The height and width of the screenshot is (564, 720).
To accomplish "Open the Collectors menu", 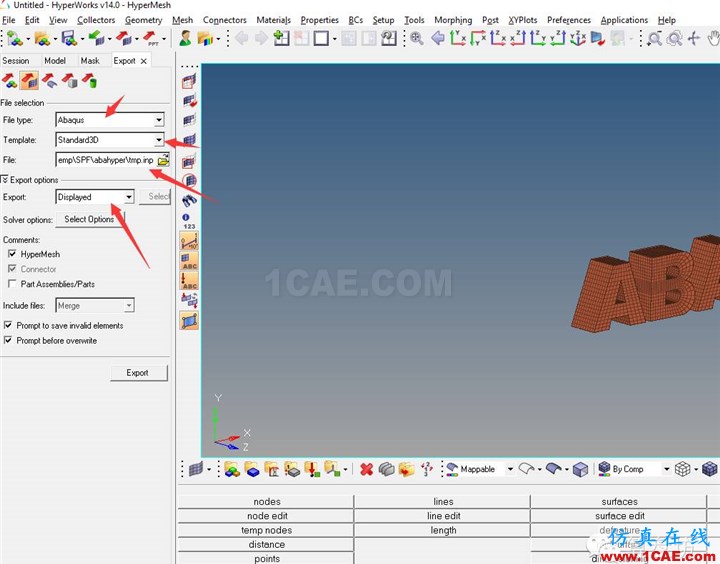I will (x=96, y=20).
